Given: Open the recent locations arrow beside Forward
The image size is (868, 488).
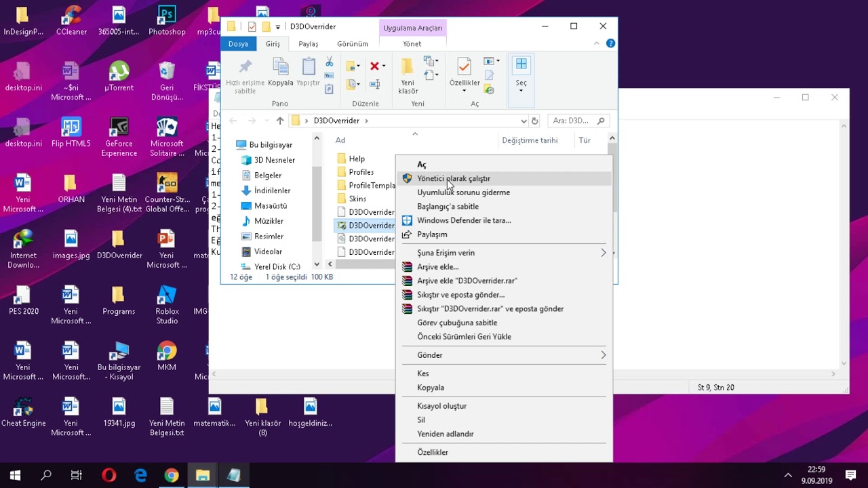Looking at the screenshot, I should (x=266, y=121).
